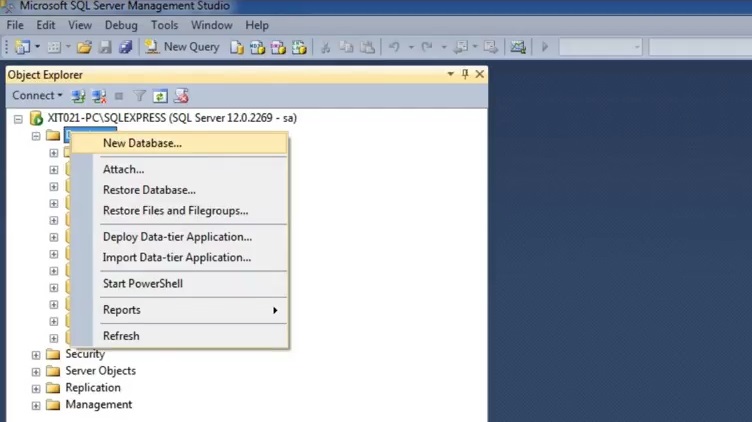Image resolution: width=752 pixels, height=422 pixels.
Task: Open the View menu
Action: [x=80, y=25]
